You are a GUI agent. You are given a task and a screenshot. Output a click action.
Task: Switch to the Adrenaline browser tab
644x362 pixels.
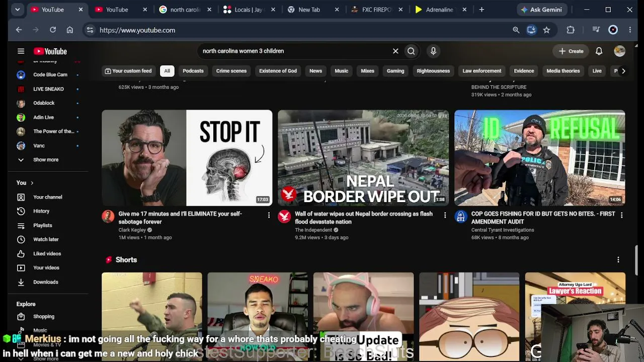[x=440, y=10]
